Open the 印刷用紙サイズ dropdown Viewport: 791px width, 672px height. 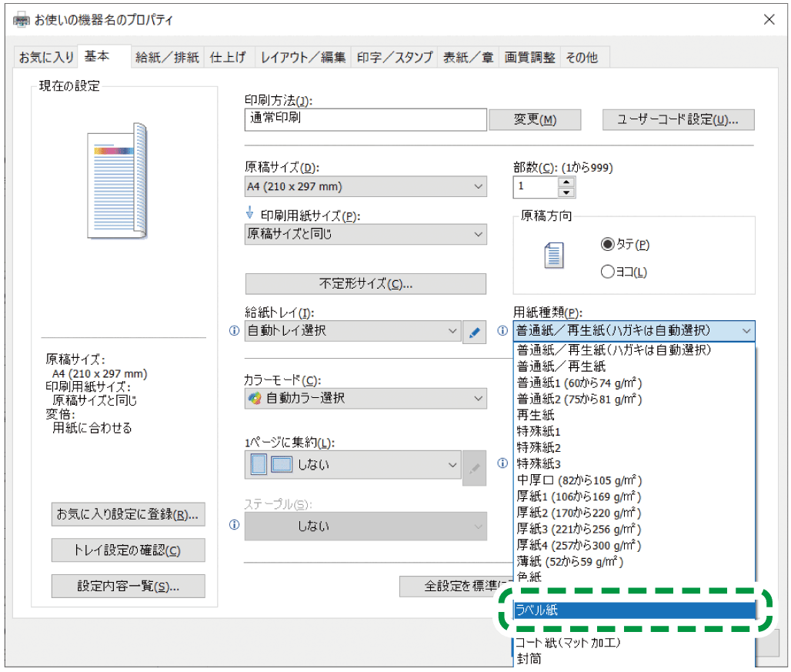click(x=477, y=234)
